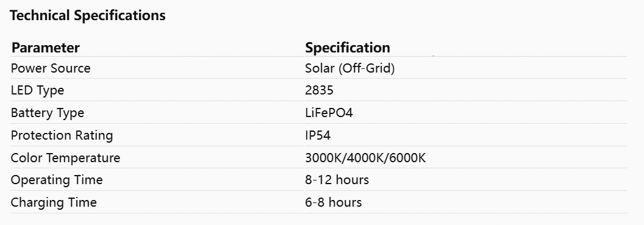The height and width of the screenshot is (225, 644).
Task: Click the Technical Specifications heading
Action: click(x=87, y=16)
